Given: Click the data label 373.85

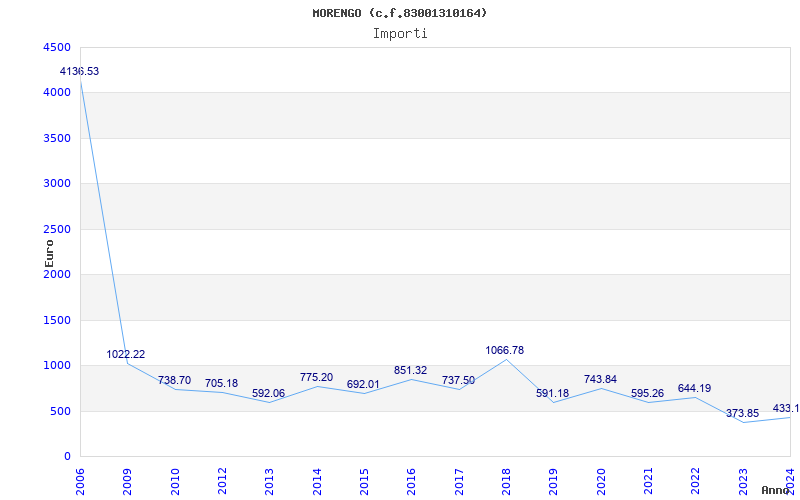Looking at the screenshot, I should click(x=742, y=413).
